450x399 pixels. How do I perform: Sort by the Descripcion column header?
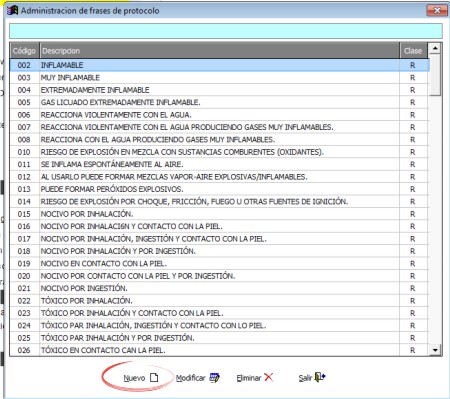(219, 51)
